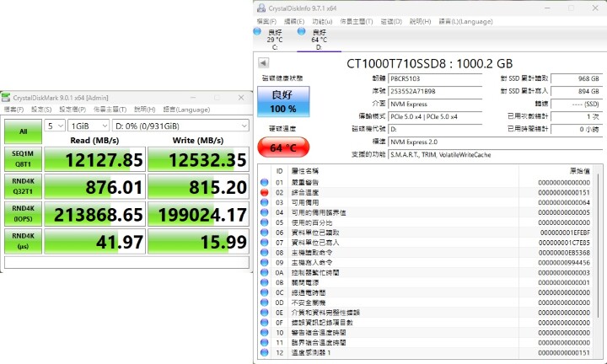Click the SMART attribute list scrollbar
Screen dimensions: 607x364
601,261
